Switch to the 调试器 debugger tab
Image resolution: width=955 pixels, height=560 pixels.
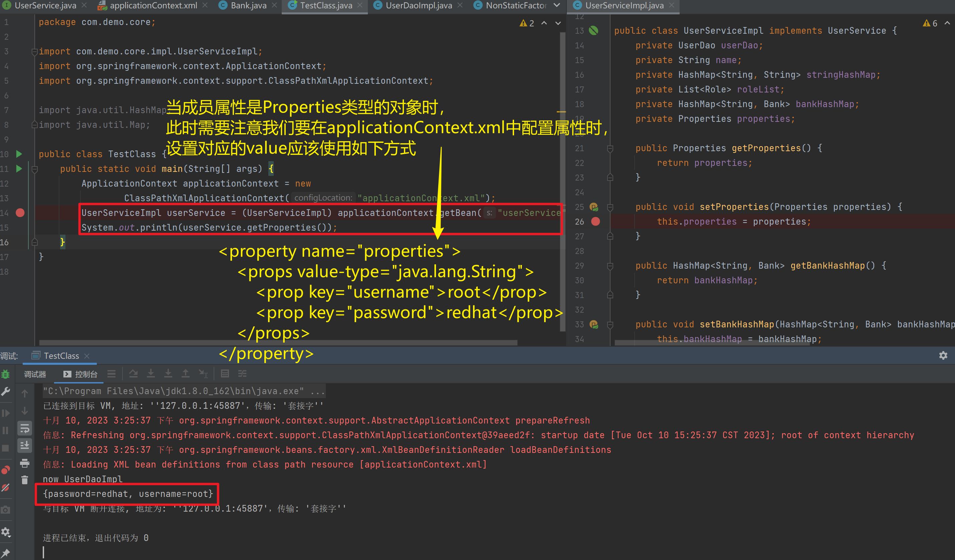(x=35, y=374)
